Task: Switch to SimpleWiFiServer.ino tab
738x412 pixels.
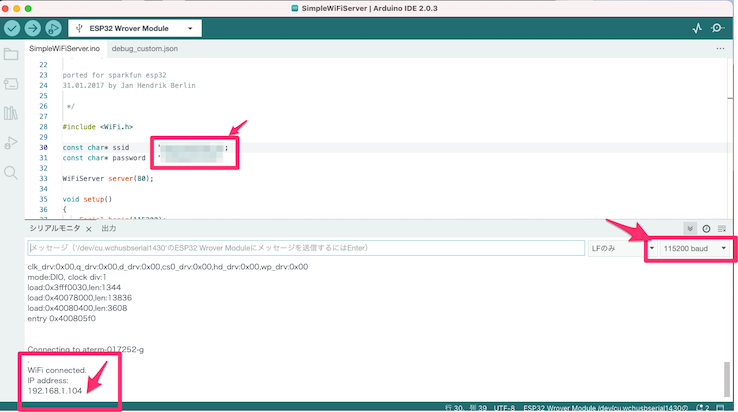Action: 65,48
